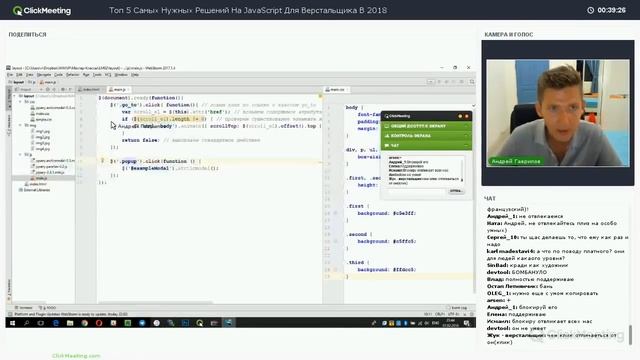Click the send button in ClickMeeting popup chat

coord(456,191)
